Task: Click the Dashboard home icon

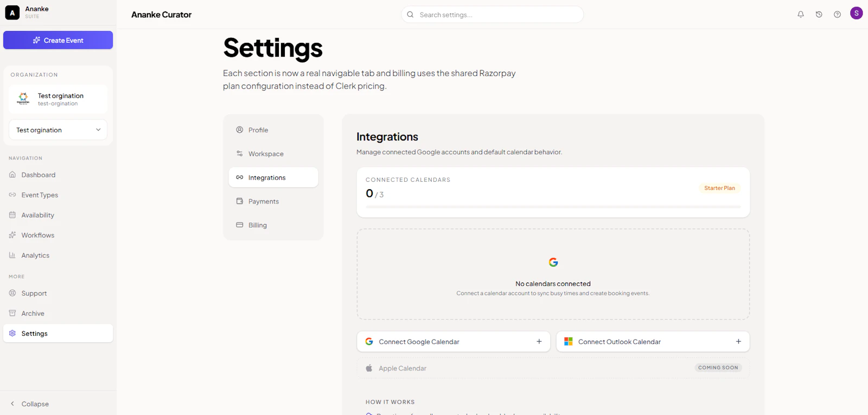Action: click(12, 175)
